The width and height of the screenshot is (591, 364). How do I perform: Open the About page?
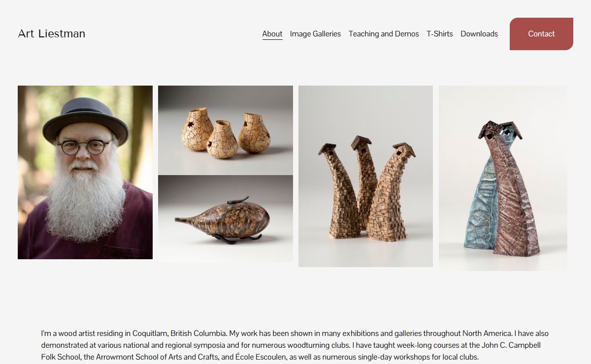tap(272, 34)
